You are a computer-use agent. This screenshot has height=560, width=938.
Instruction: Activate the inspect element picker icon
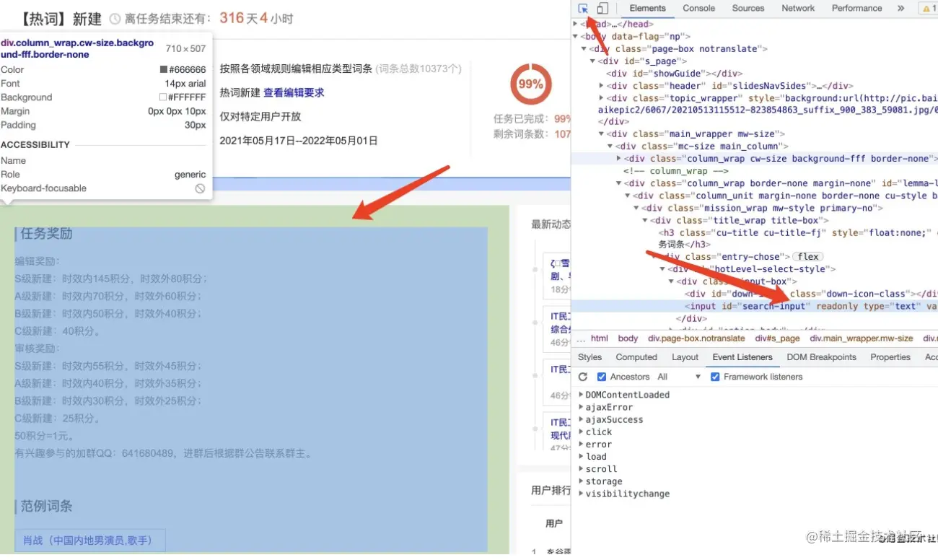(x=583, y=9)
